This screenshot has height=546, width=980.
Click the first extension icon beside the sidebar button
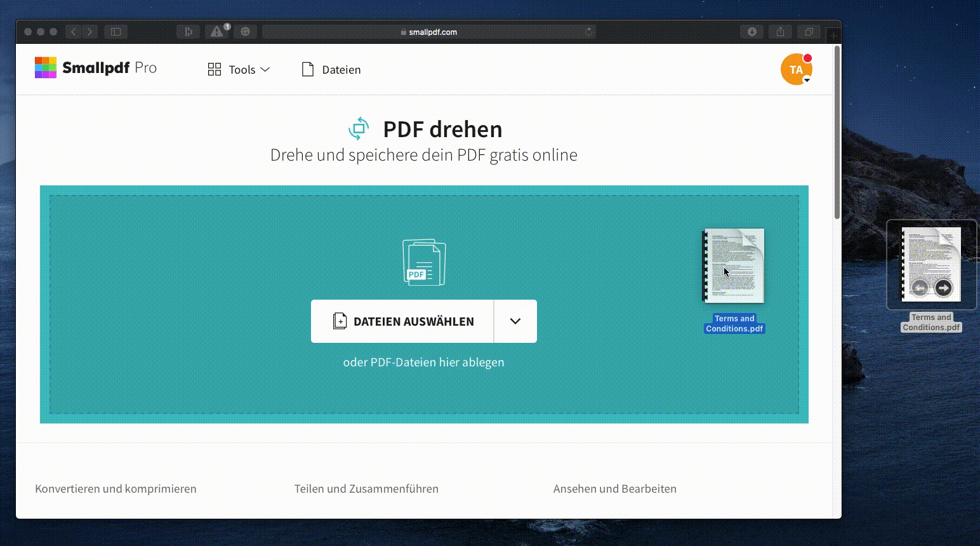click(x=189, y=32)
